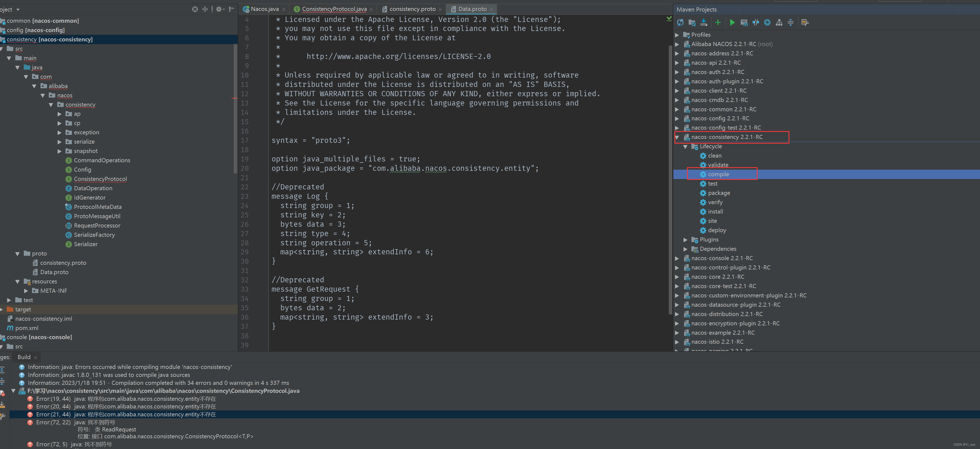Click Generate Sources and Update Folders icon

pyautogui.click(x=692, y=22)
